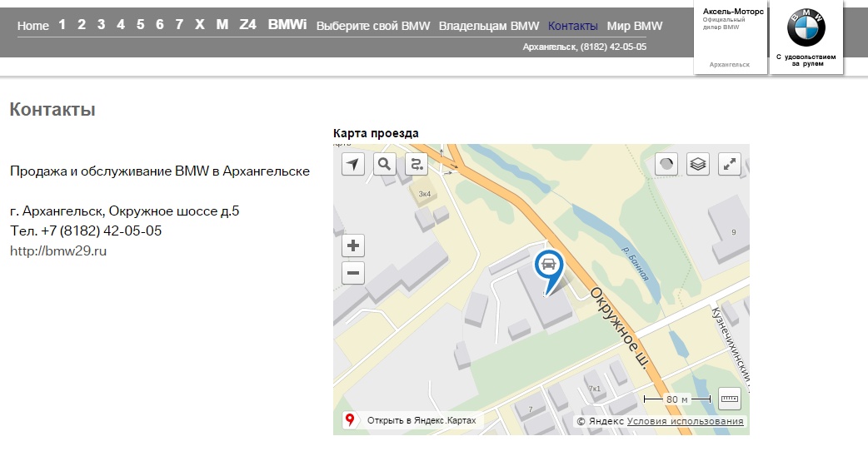Click the 'Карта проезда' map title
The image size is (868, 461).
(x=376, y=133)
